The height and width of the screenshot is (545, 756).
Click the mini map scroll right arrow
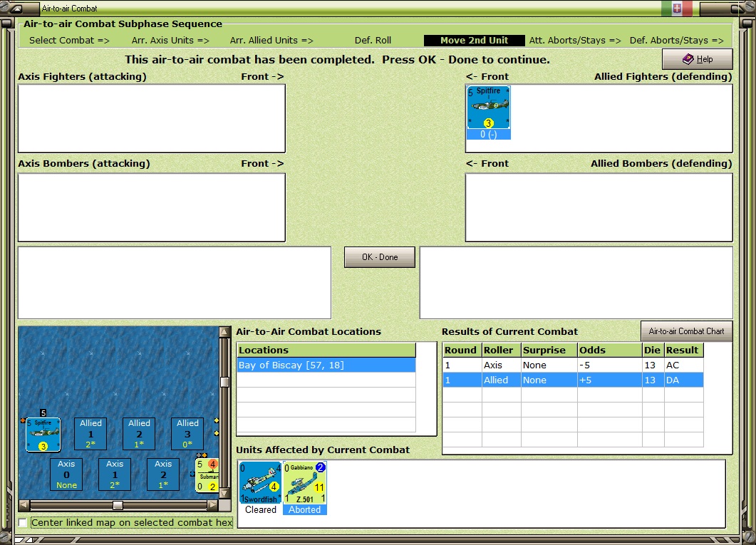pos(212,505)
